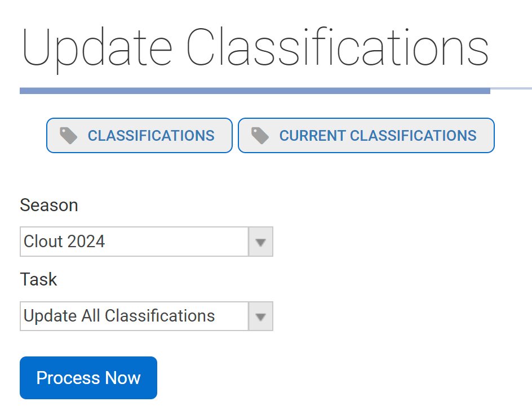Open the Season combo box field
Image resolution: width=532 pixels, height=415 pixels.
134,242
